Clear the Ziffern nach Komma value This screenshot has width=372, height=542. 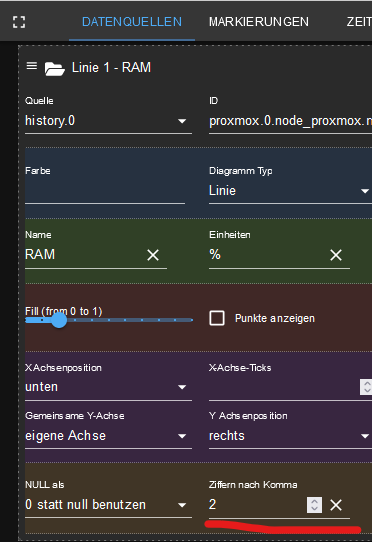pos(336,505)
